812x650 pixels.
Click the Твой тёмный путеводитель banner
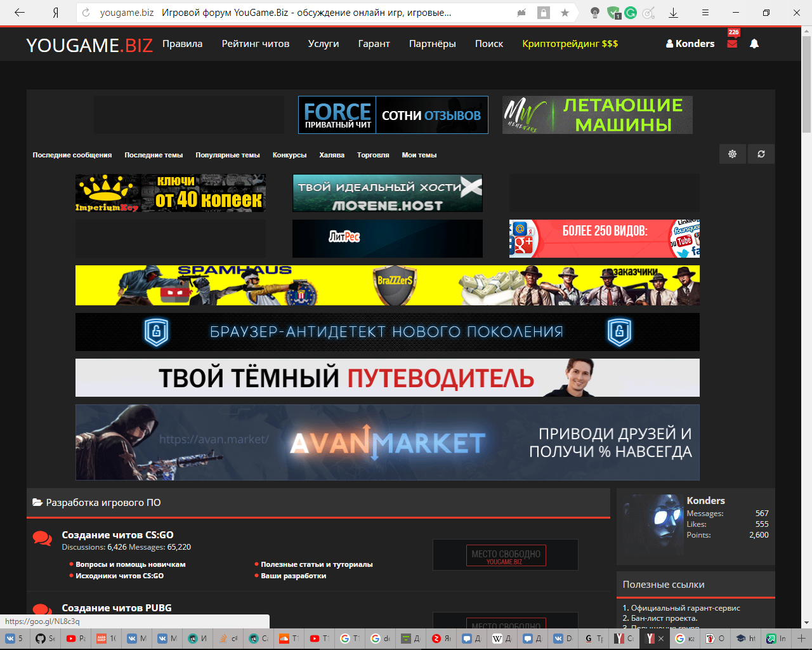(388, 378)
